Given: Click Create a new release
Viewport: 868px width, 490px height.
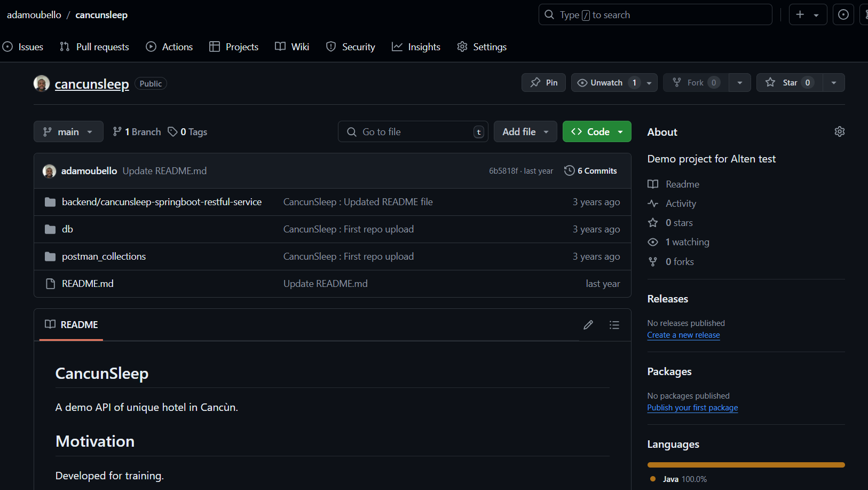Looking at the screenshot, I should [x=684, y=335].
